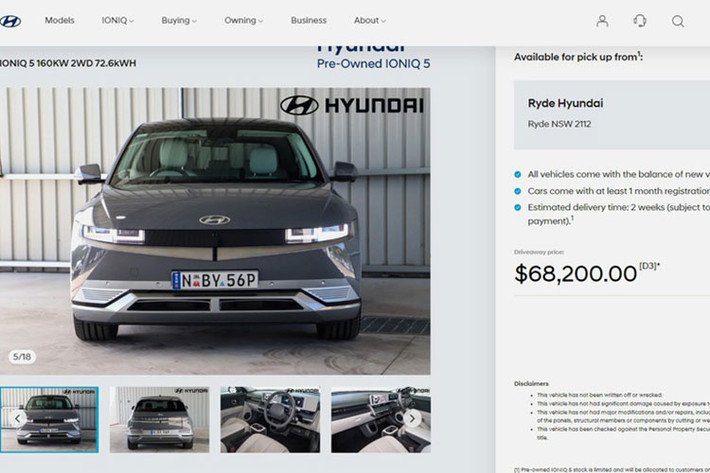Select the dashboard interior thumbnail
Screen dimensions: 710x473
click(x=381, y=420)
